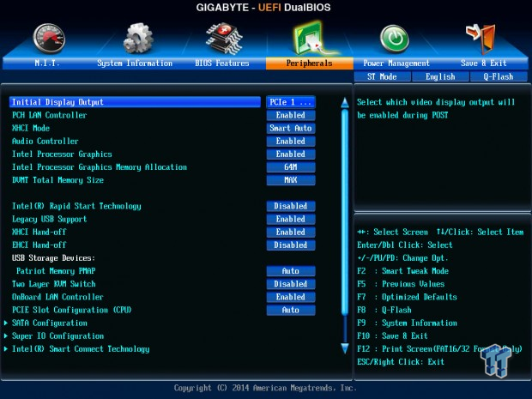Select DVMT Total Memory Size label
532x399 pixels.
(x=57, y=180)
